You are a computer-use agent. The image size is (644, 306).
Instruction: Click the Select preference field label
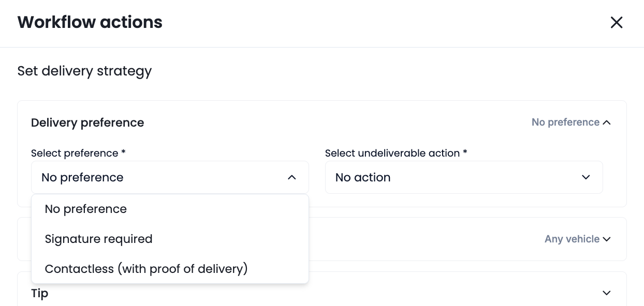78,153
